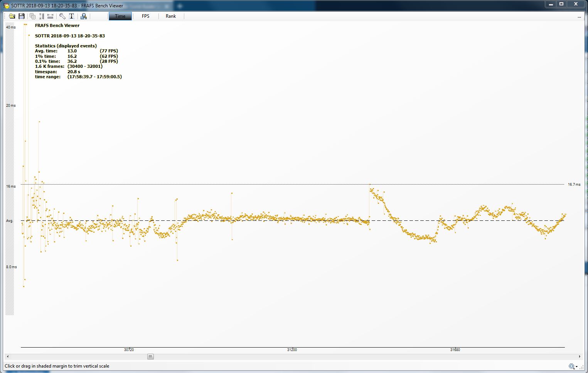
Task: Click the '31200' frame axis label
Action: coord(292,350)
